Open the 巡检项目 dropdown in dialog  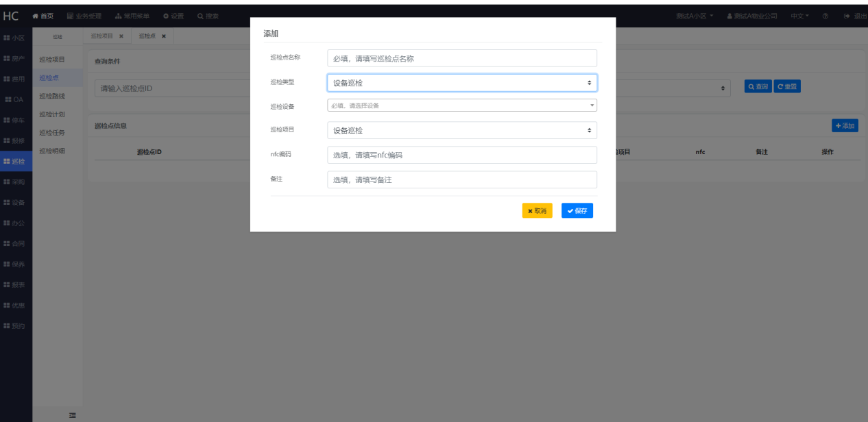pos(462,130)
